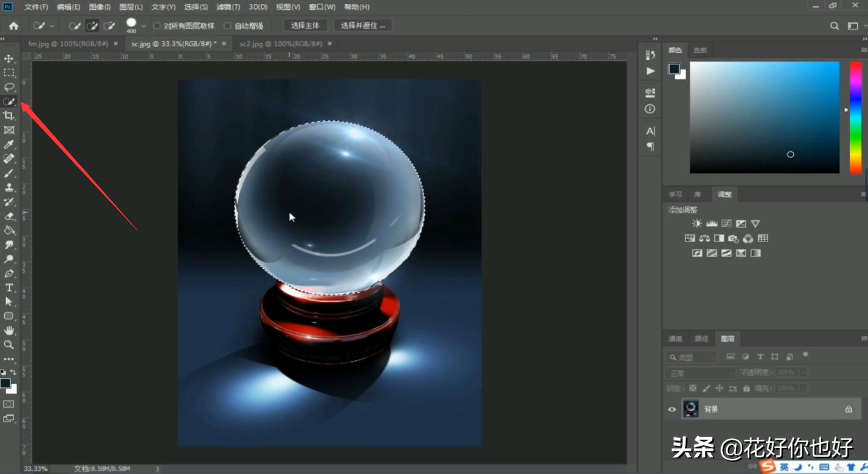Enable 自动增强 checkbox

(x=227, y=25)
